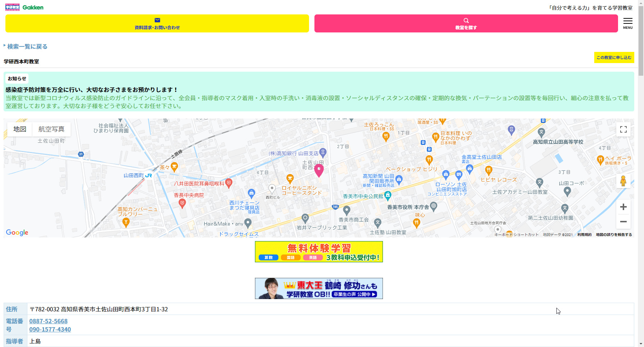
Task: Click 地図の誤りを報告する link
Action: (614, 235)
